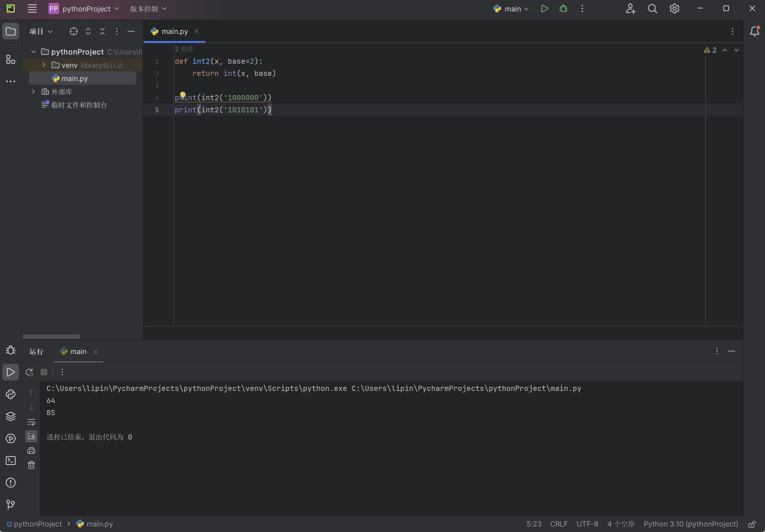Open the Python 3.10 interpreter selector

tap(691, 524)
